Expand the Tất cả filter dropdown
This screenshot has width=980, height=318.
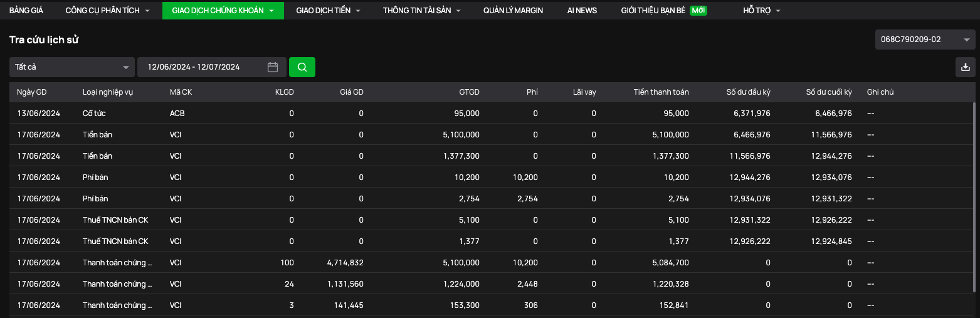72,67
